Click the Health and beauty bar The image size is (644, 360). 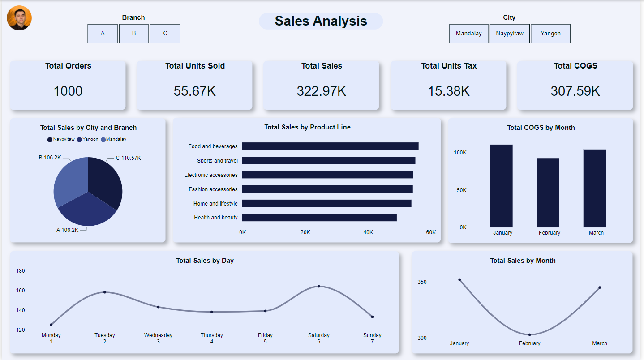click(319, 218)
